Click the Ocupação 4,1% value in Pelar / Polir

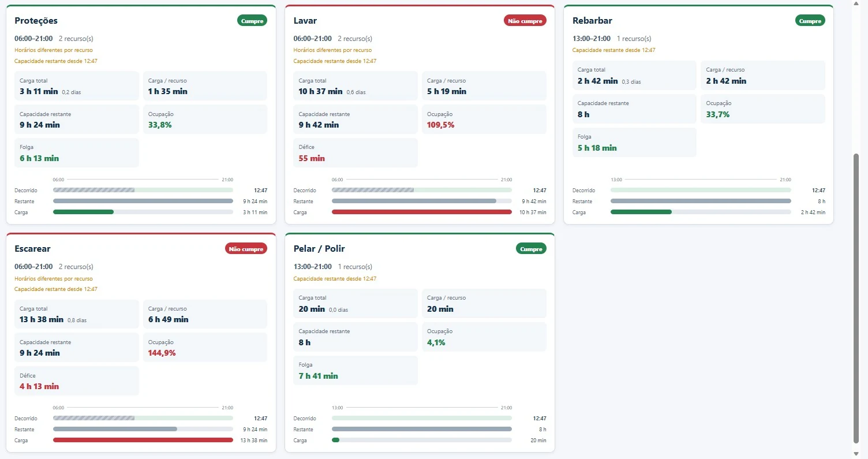pyautogui.click(x=436, y=342)
